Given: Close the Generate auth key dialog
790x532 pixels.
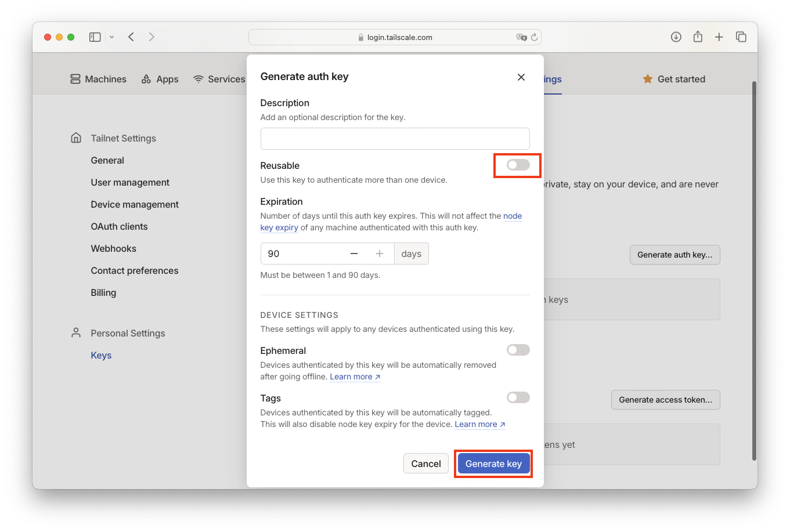Looking at the screenshot, I should click(521, 77).
